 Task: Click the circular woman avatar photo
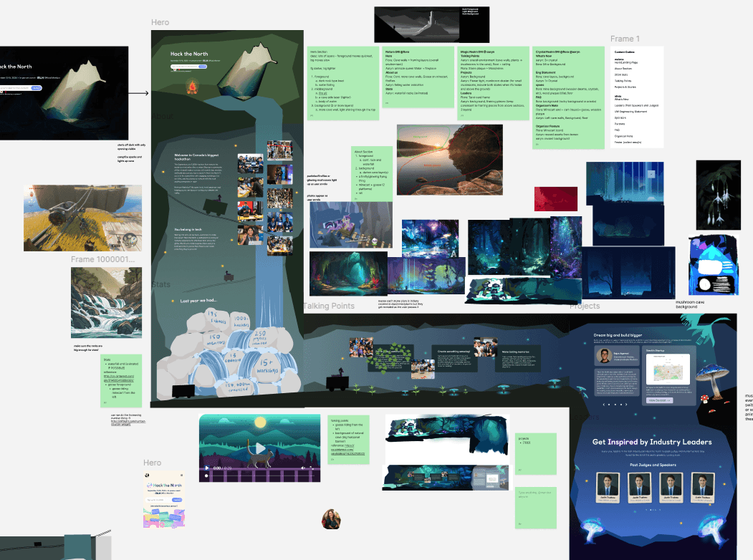331,519
